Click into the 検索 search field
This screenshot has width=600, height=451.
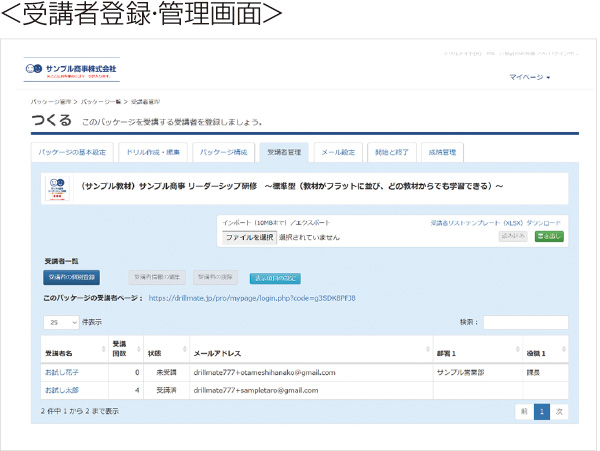click(x=526, y=323)
